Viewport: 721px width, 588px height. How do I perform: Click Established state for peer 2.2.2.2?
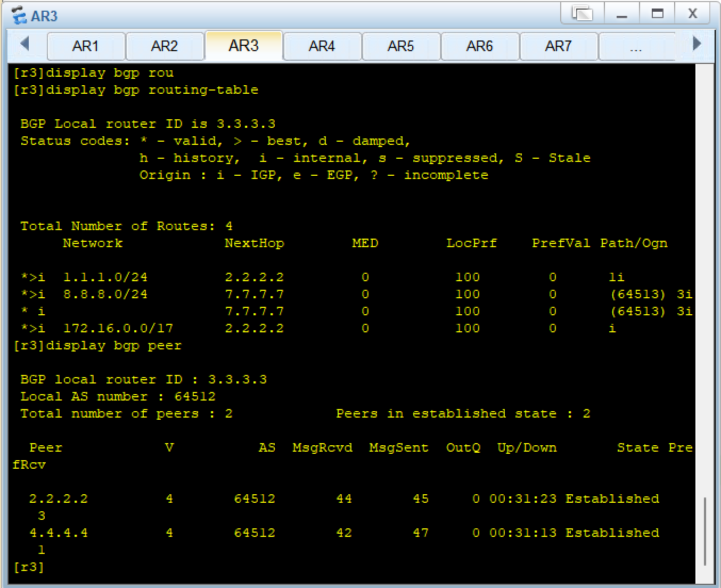[612, 499]
